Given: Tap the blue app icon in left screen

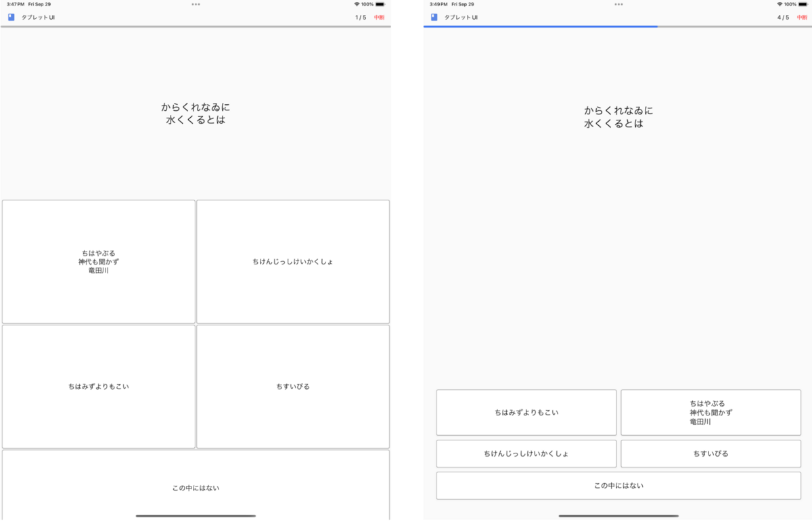Looking at the screenshot, I should pyautogui.click(x=12, y=18).
